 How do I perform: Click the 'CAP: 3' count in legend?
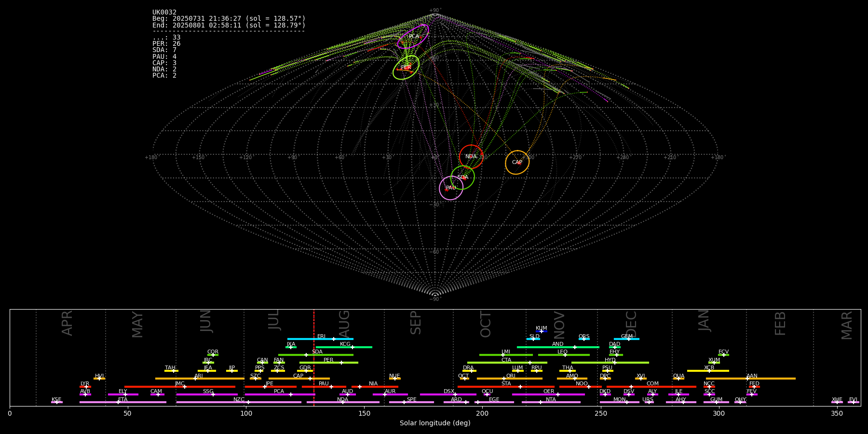click(x=164, y=63)
